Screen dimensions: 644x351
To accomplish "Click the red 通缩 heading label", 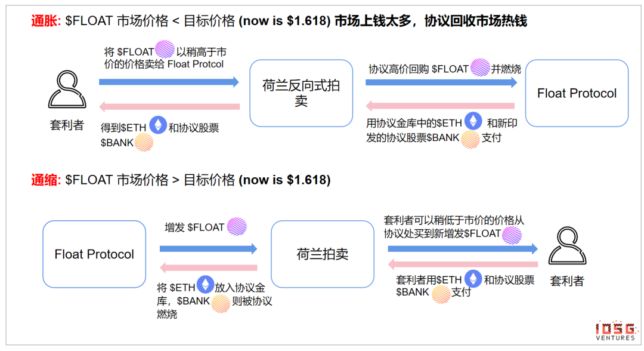I will click(x=46, y=180).
